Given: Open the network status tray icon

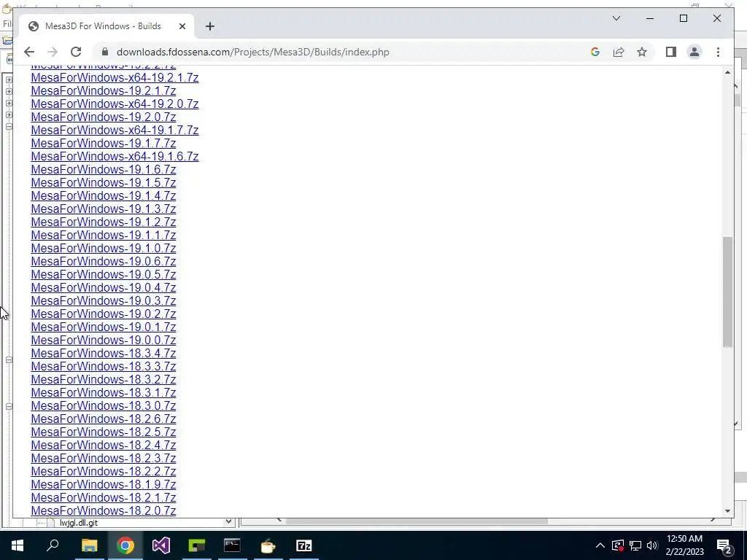Looking at the screenshot, I should click(635, 545).
